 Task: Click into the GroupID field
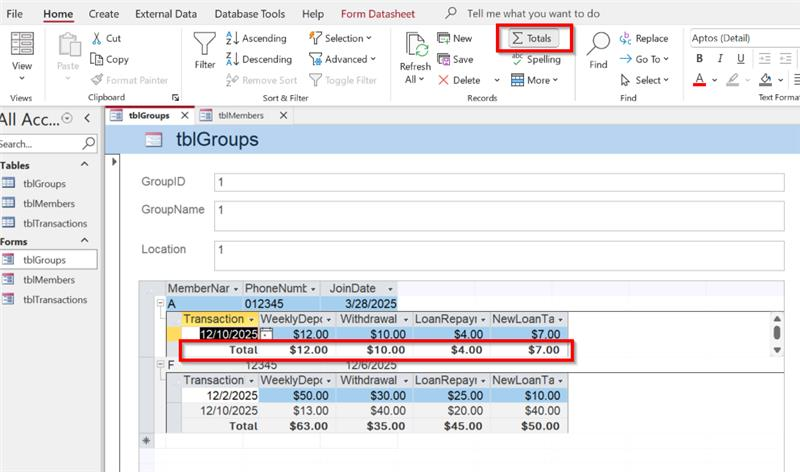point(499,182)
